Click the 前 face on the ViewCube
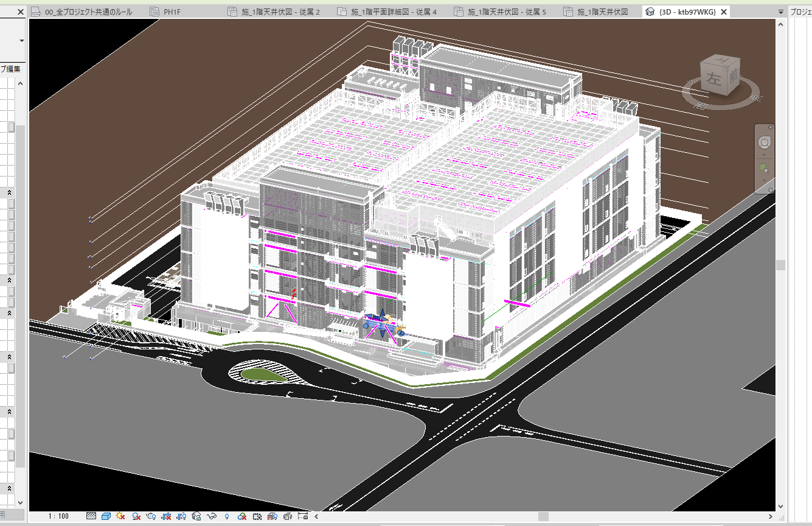 [x=733, y=74]
